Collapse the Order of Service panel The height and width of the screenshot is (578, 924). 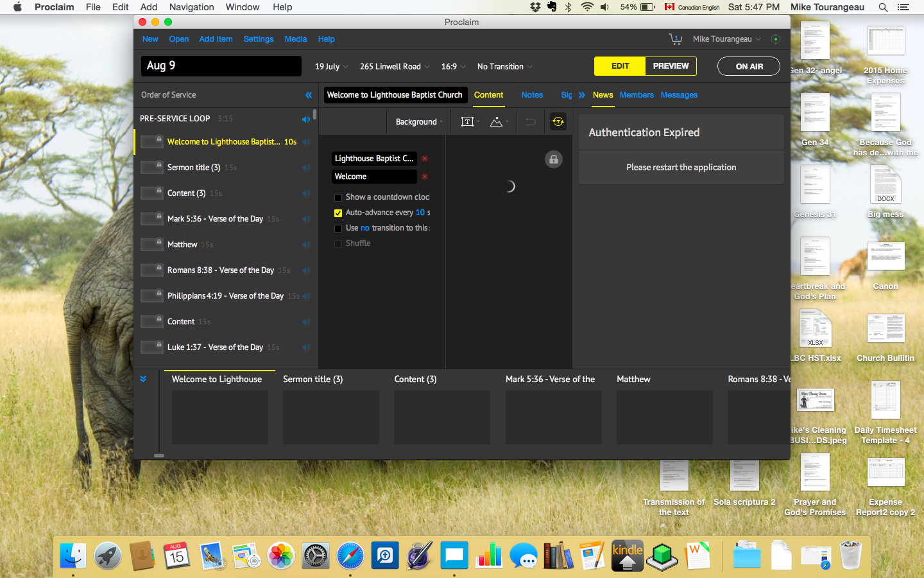309,95
